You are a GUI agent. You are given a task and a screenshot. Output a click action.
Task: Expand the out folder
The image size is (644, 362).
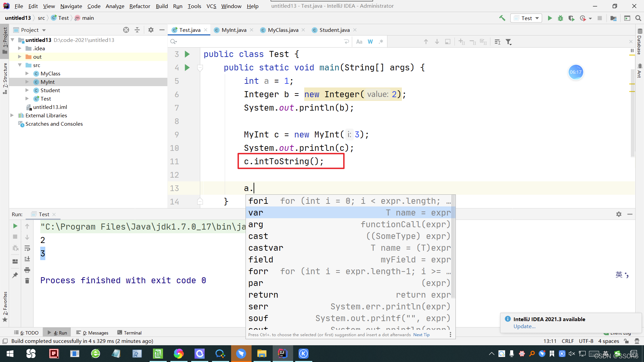click(20, 57)
